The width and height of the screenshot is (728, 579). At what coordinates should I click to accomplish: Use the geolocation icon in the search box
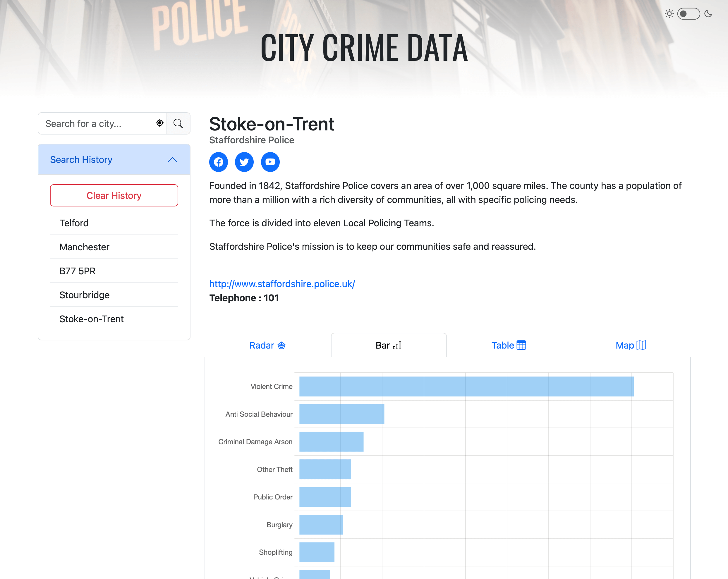pyautogui.click(x=159, y=123)
